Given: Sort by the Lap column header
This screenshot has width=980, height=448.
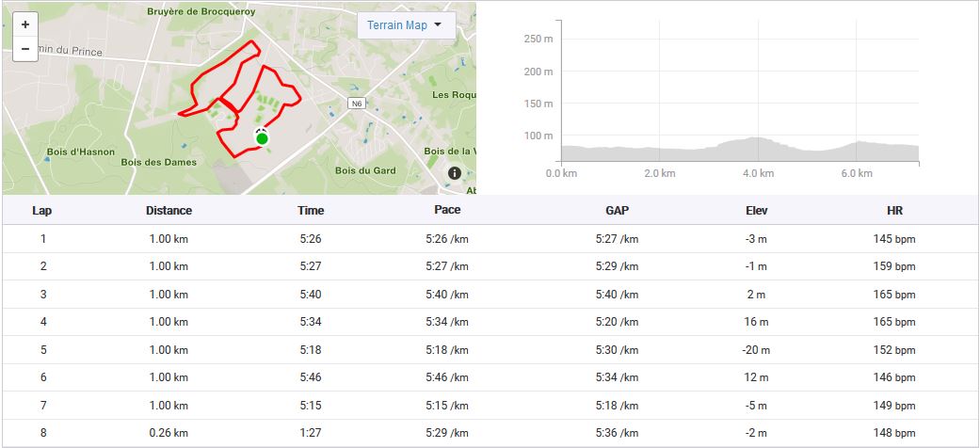Looking at the screenshot, I should coord(42,211).
